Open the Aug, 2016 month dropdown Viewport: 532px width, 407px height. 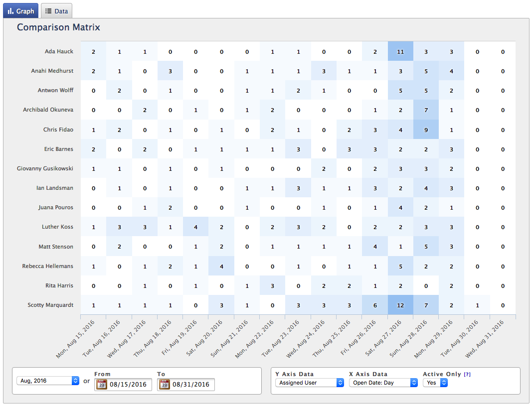pyautogui.click(x=48, y=381)
